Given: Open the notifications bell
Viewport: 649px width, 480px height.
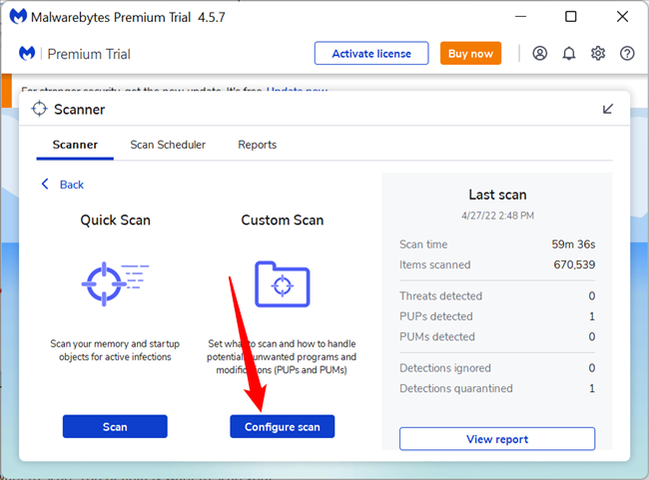Looking at the screenshot, I should (x=570, y=53).
